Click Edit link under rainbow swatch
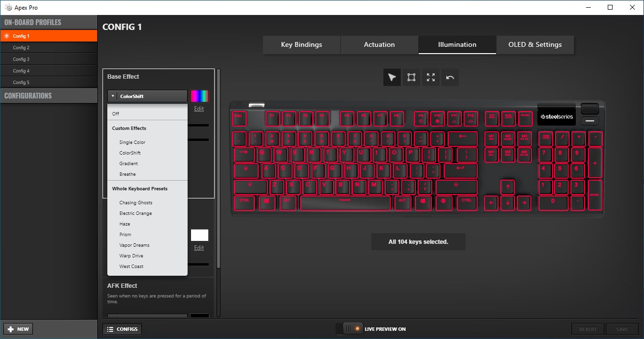644x339 pixels. 199,109
